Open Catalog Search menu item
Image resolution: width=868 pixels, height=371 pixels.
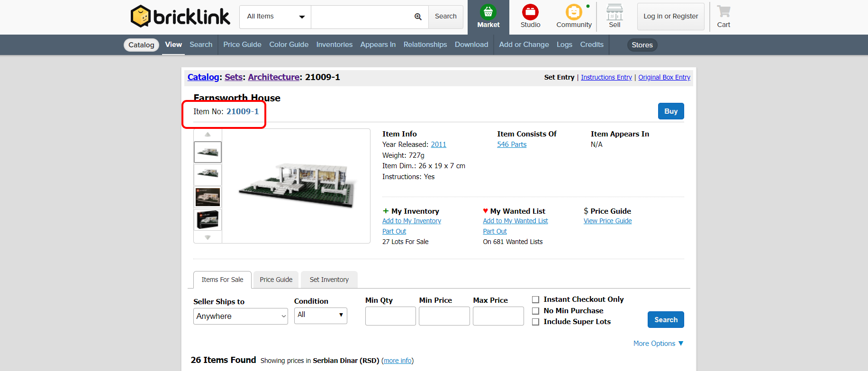tap(201, 45)
